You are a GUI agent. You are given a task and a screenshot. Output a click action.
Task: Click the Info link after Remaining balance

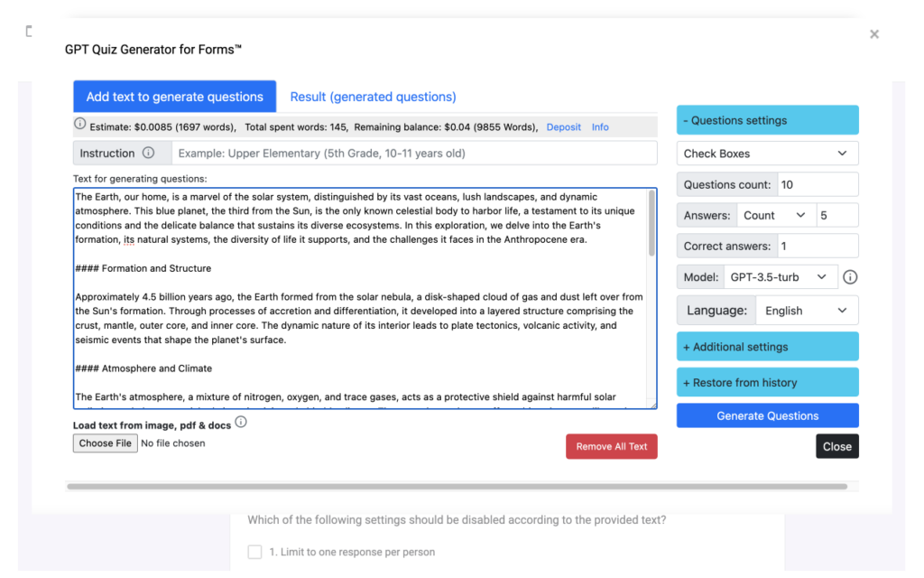(x=600, y=127)
